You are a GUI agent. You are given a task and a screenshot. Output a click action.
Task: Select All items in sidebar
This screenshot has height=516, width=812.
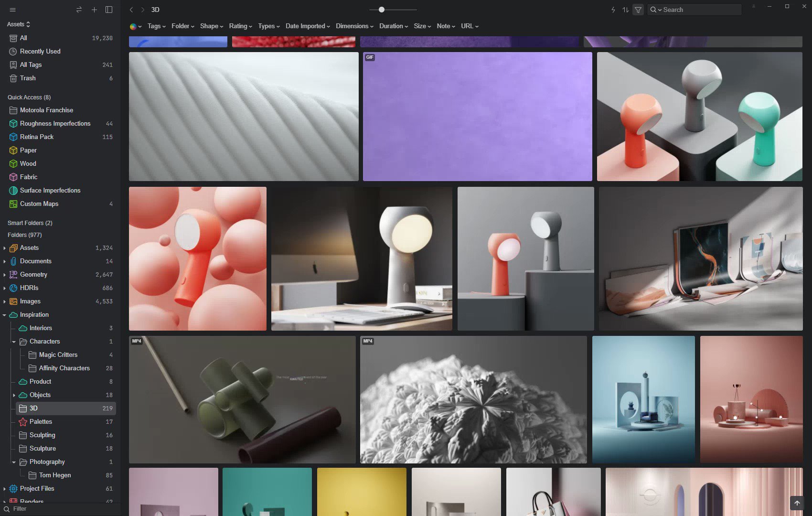click(61, 38)
